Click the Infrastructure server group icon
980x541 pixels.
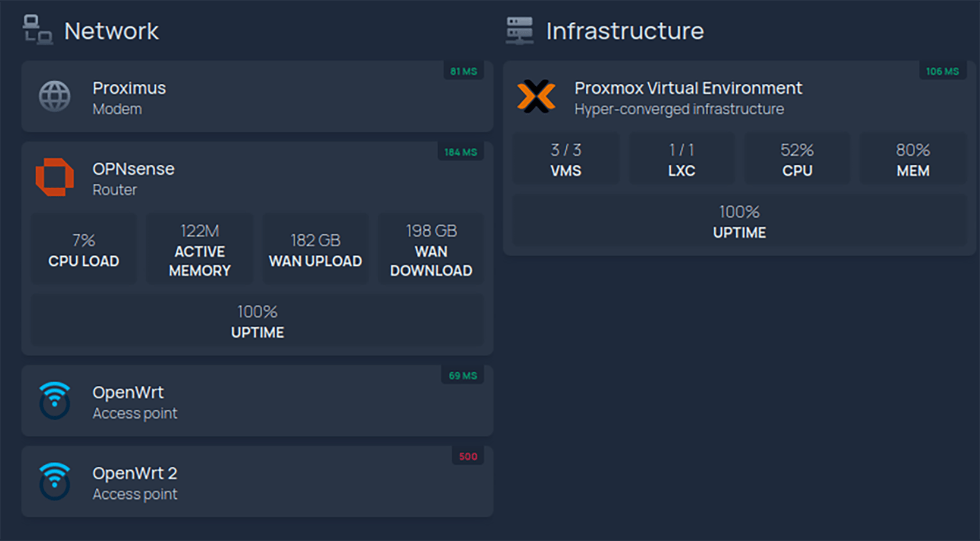click(x=520, y=30)
